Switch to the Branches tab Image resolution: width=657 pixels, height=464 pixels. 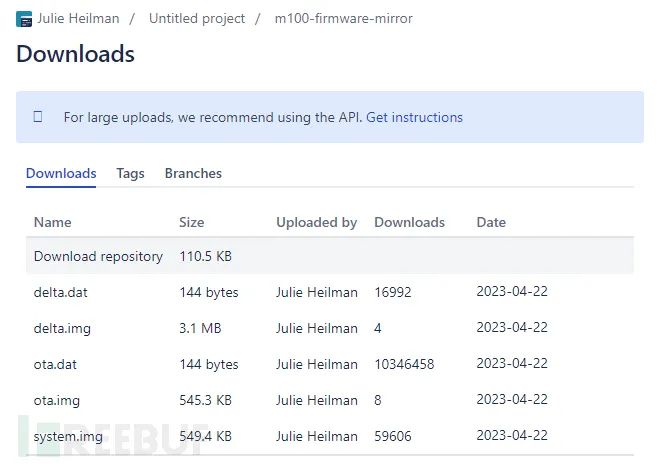click(193, 173)
